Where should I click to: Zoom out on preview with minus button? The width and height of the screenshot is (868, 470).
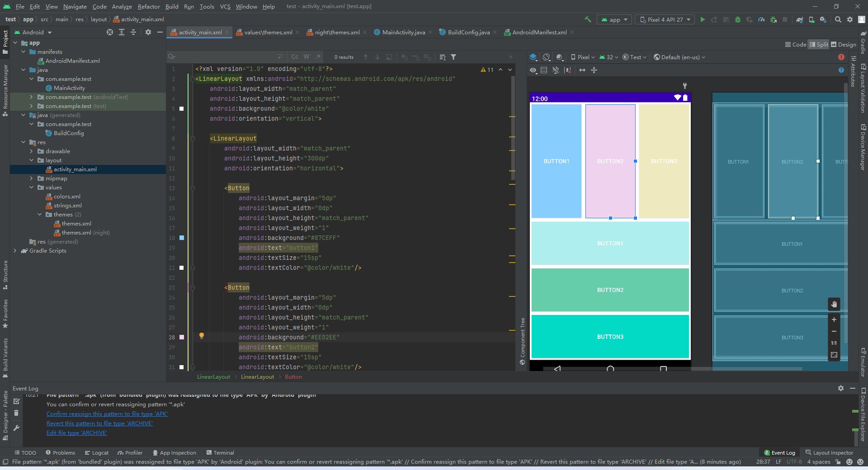point(834,331)
